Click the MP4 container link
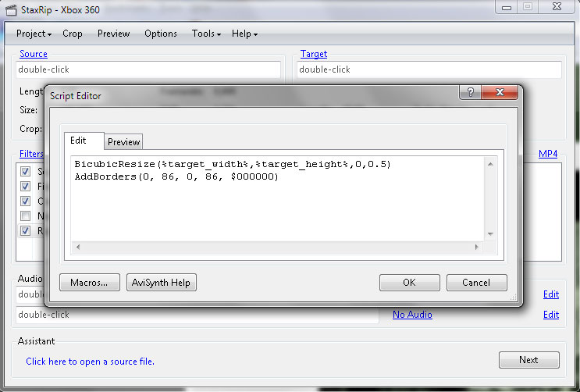Viewport: 580px width, 392px height. [548, 154]
